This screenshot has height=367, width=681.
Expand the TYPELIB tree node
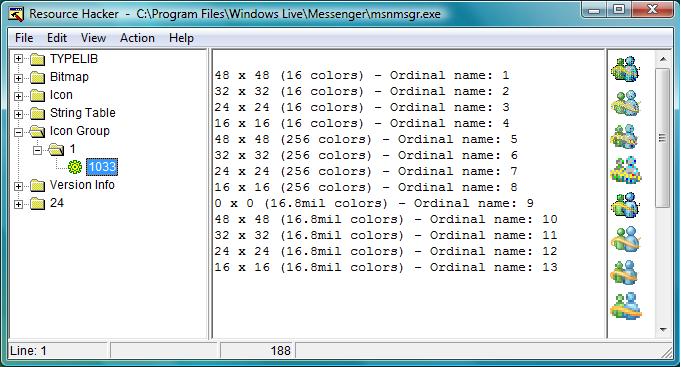point(18,59)
